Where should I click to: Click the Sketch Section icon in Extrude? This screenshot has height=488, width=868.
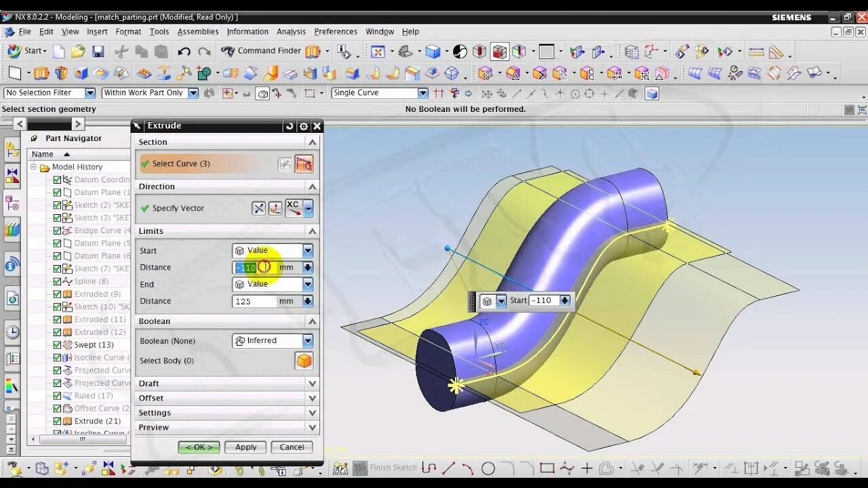[x=285, y=164]
